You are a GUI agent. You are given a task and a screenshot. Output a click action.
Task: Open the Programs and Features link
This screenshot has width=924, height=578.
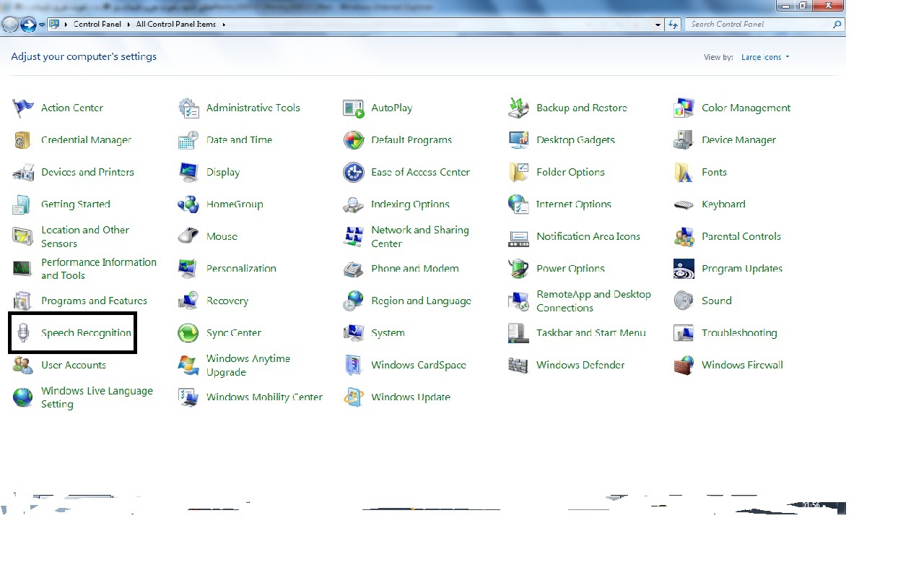(94, 301)
